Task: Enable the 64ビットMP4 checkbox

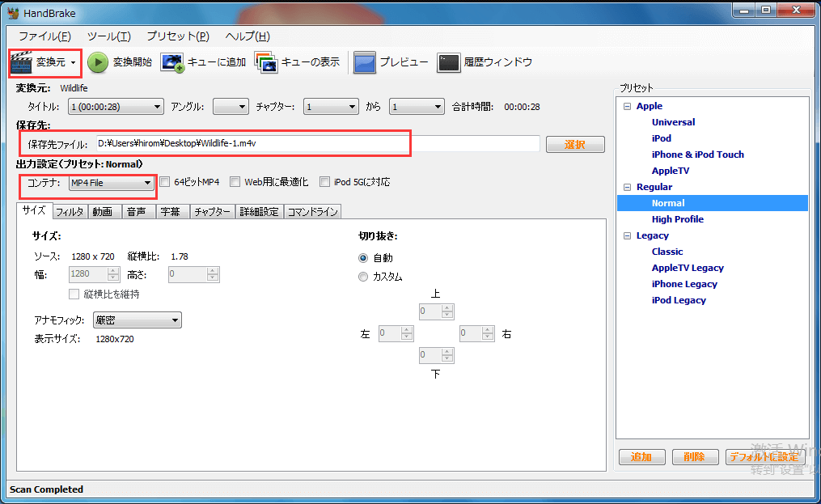Action: [164, 181]
